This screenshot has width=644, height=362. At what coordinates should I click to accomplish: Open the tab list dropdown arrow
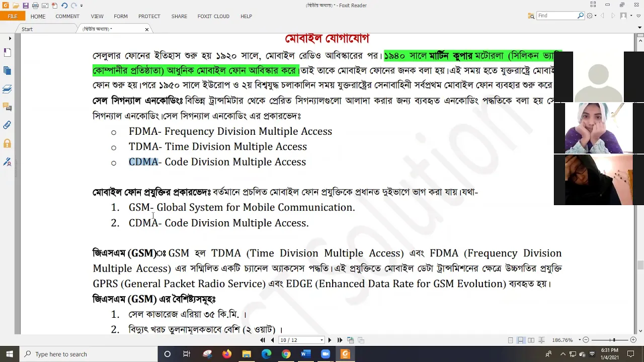(639, 29)
